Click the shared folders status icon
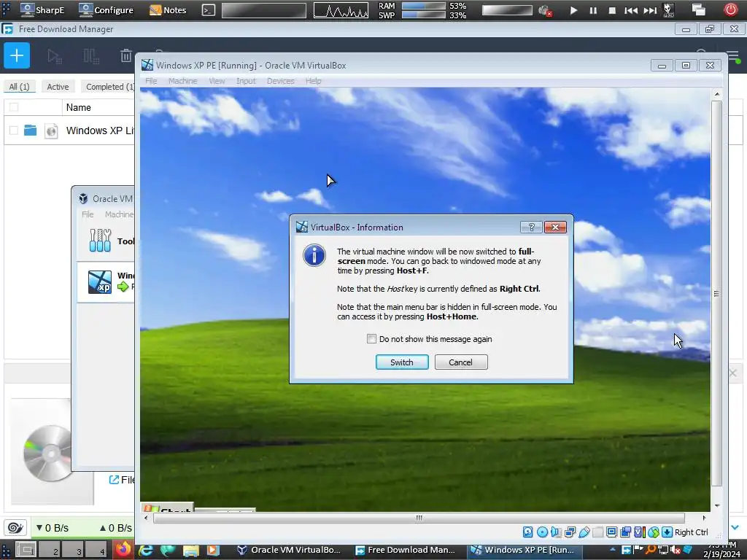 625,532
